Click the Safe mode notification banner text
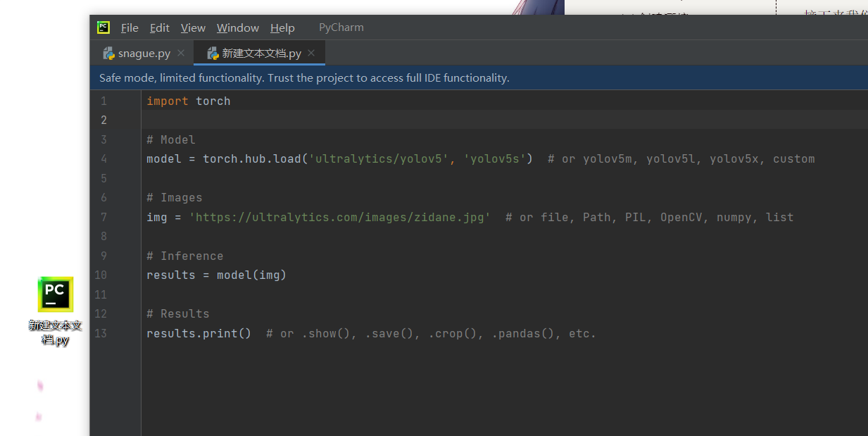Screen dimensions: 868x436 [304, 78]
